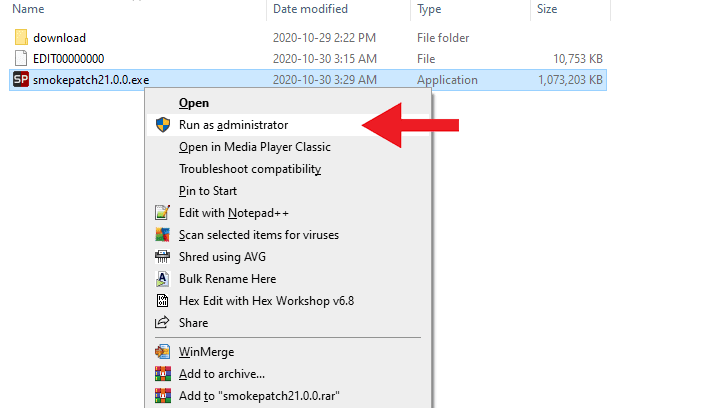Screen dimensions: 714x408
Task: Select Shred using AVG
Action: click(x=222, y=256)
